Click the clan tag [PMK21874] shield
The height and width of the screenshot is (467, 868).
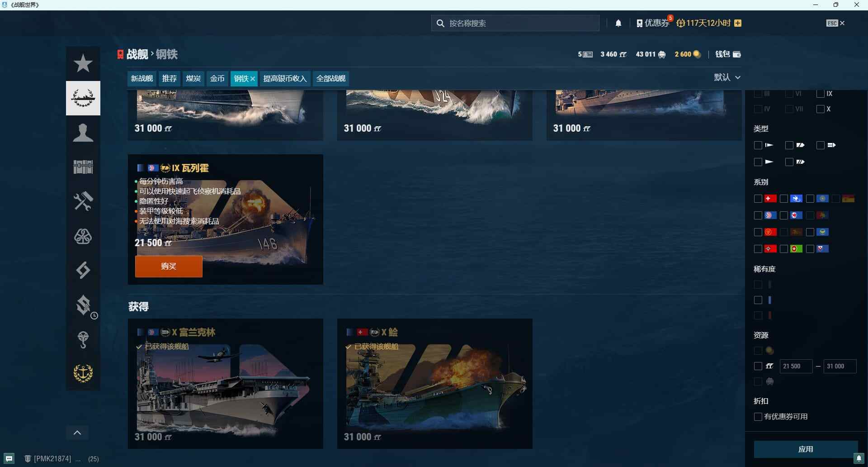click(x=28, y=459)
